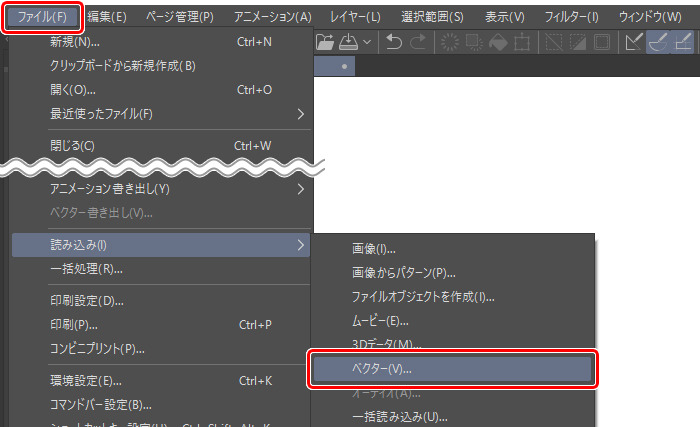The width and height of the screenshot is (700, 427).
Task: Click the Deselect icon
Action: 554,42
